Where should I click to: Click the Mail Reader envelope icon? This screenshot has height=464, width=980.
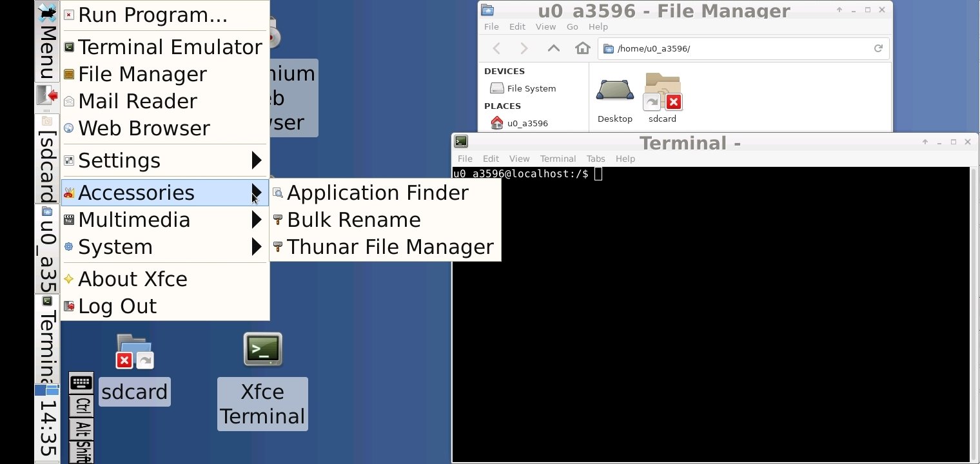69,101
